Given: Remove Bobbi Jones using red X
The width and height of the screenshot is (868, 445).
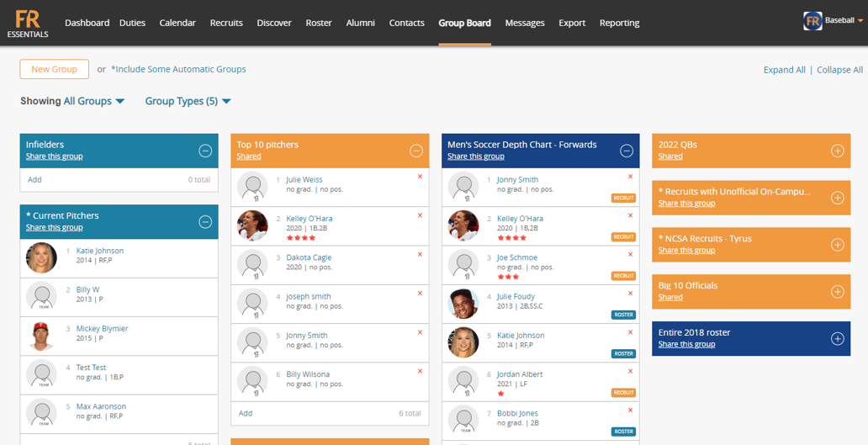Looking at the screenshot, I should (630, 411).
